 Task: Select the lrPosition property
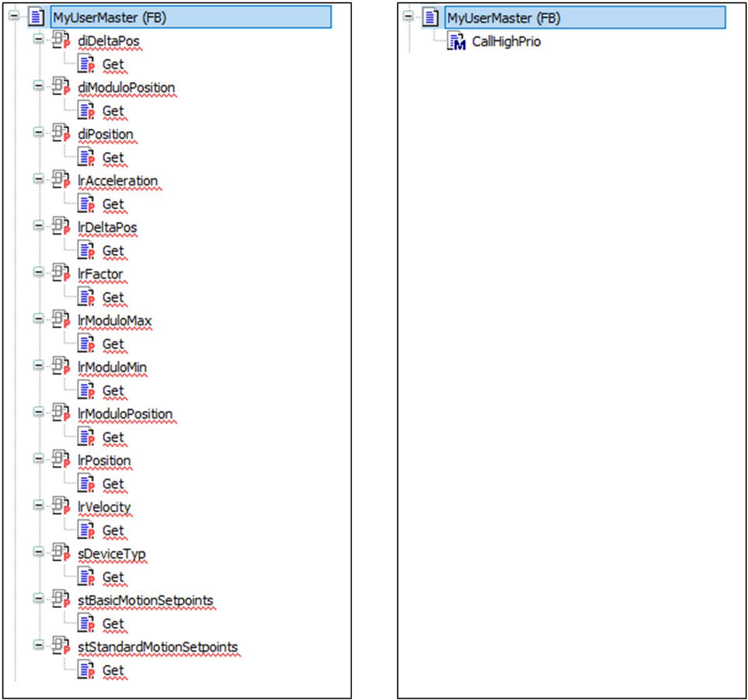point(104,461)
